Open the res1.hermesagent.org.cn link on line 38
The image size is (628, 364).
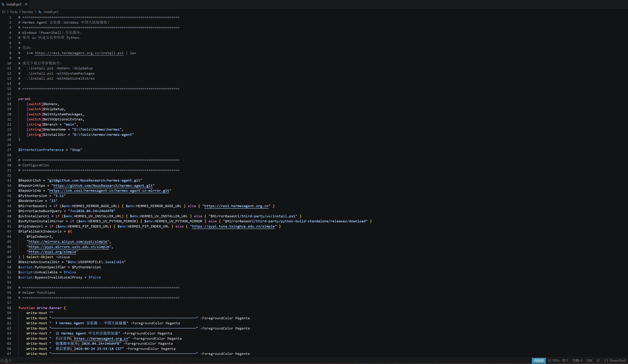pyautogui.click(x=236, y=206)
